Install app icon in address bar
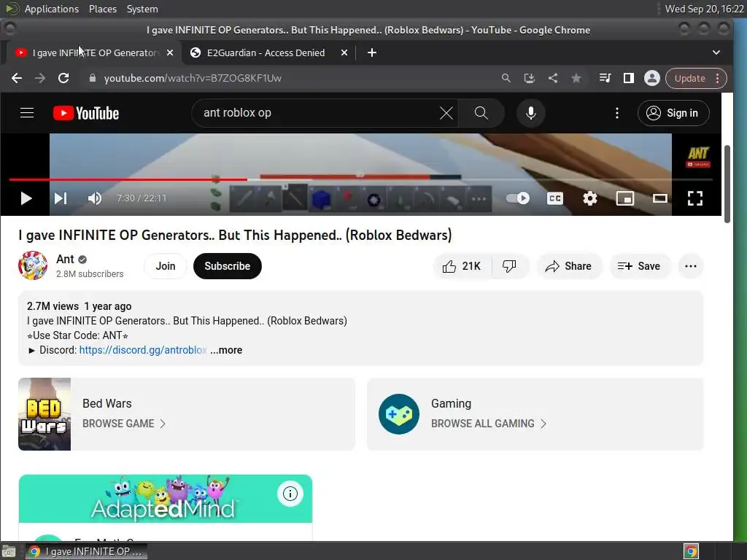Screen dimensions: 747x560 530,78
